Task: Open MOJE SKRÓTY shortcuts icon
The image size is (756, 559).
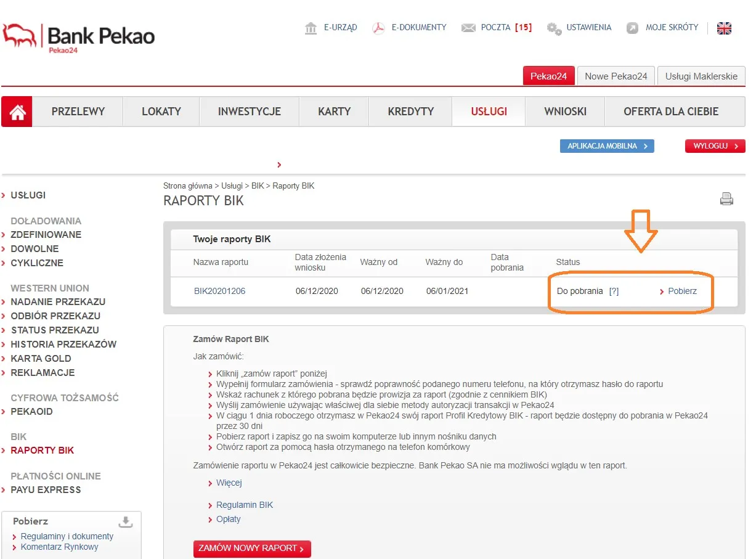Action: coord(632,27)
